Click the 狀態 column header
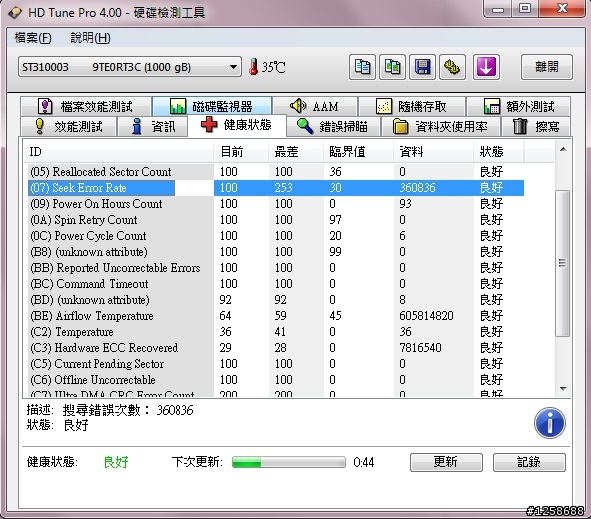 (x=499, y=152)
